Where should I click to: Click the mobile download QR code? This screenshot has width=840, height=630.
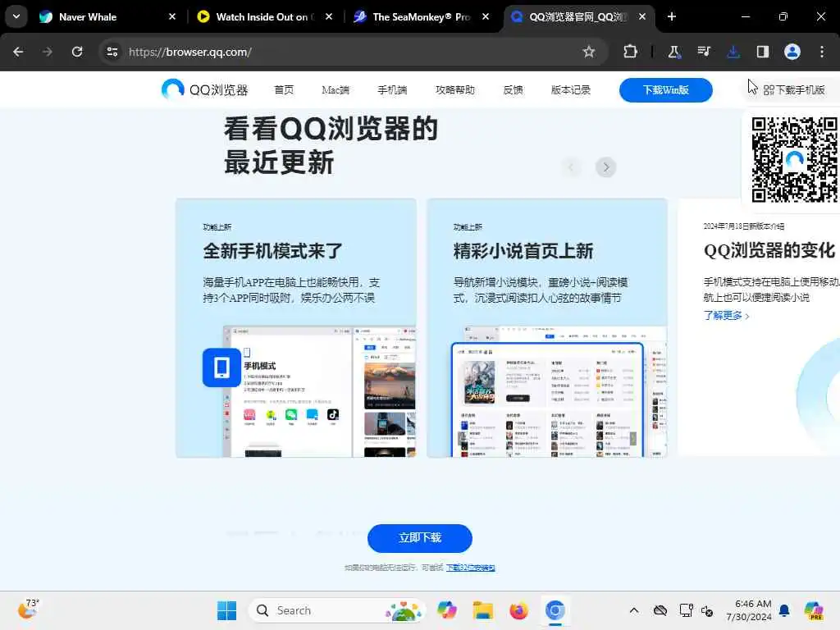click(x=794, y=160)
